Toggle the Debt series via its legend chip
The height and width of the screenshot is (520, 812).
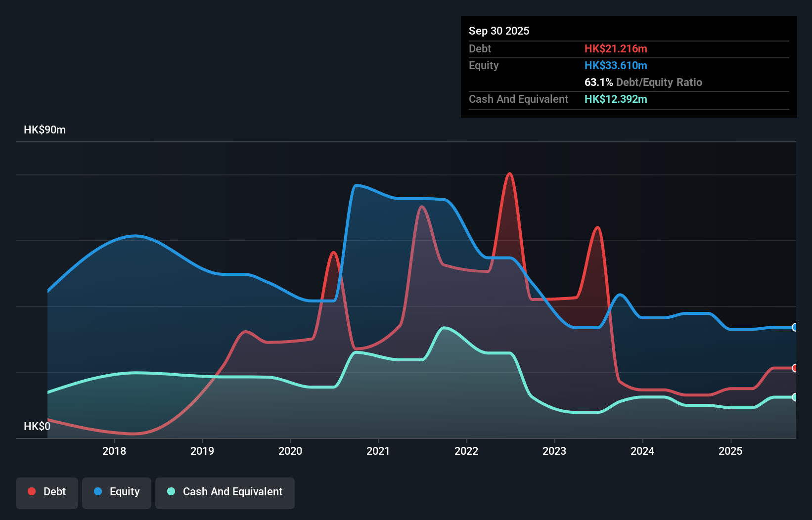47,492
